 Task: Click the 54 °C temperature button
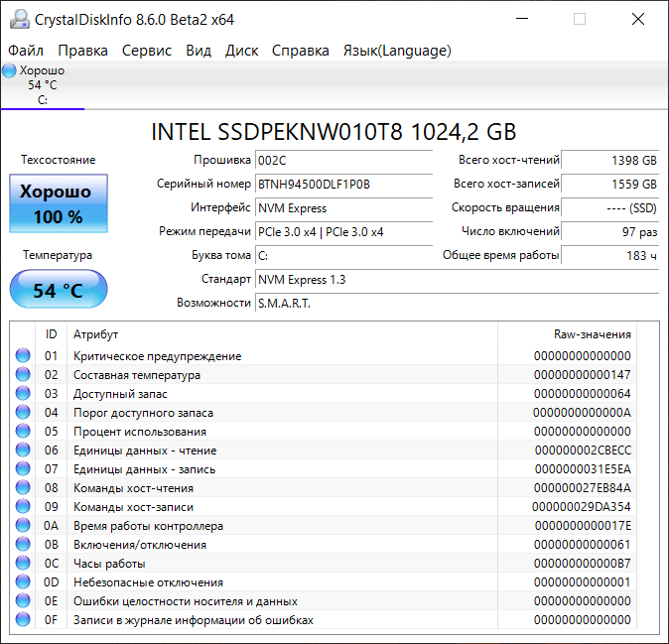coord(58,290)
